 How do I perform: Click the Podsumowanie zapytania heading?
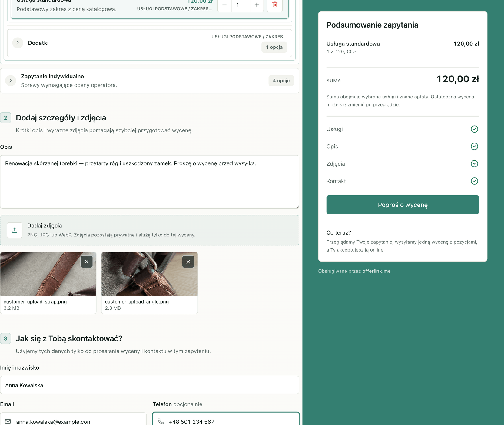[x=372, y=25]
